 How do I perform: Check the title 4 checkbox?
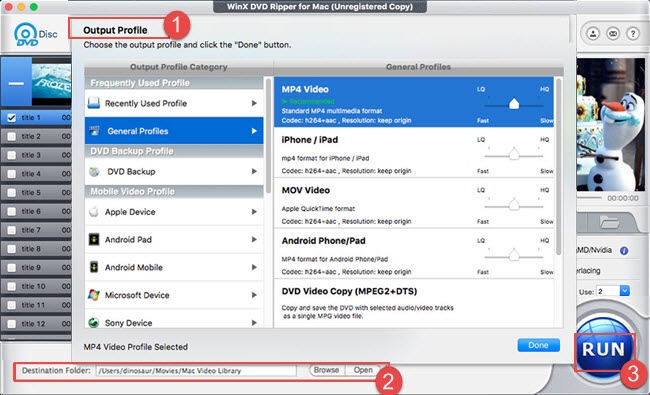(x=12, y=174)
